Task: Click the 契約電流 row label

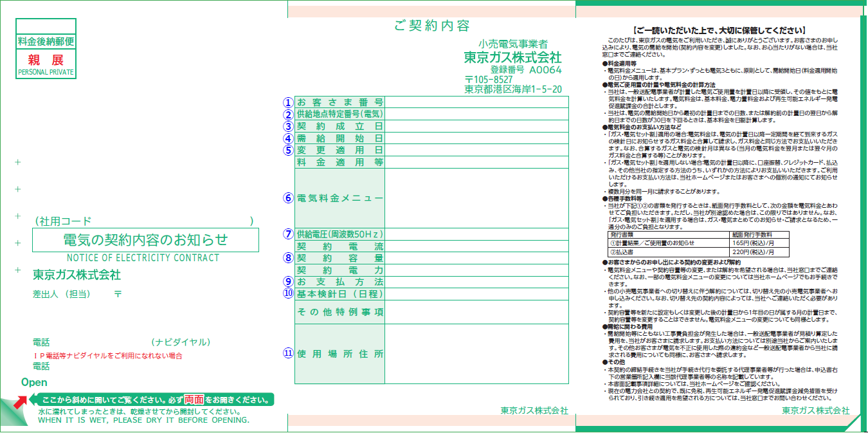Action: pyautogui.click(x=339, y=246)
